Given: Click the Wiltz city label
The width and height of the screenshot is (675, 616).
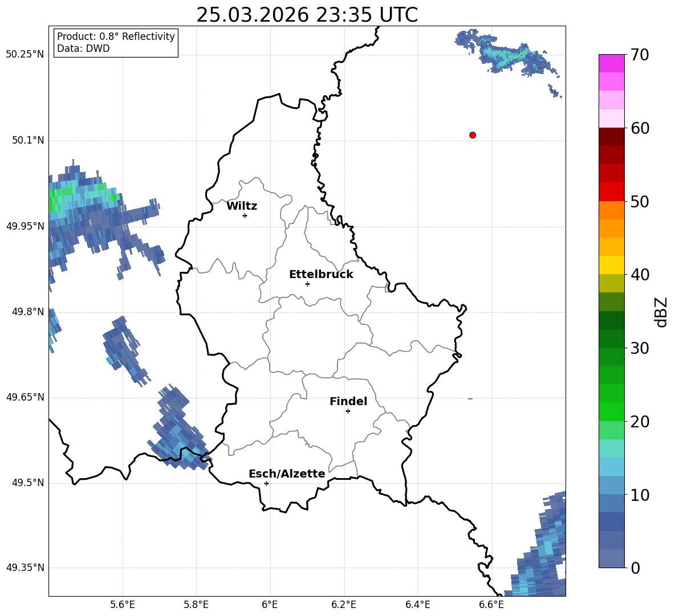Looking at the screenshot, I should pos(242,206).
